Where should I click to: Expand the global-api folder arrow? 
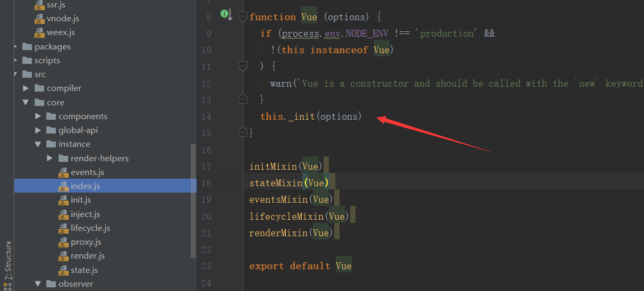[38, 130]
